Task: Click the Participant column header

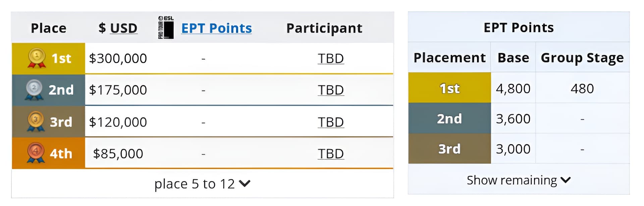Action: pyautogui.click(x=324, y=28)
